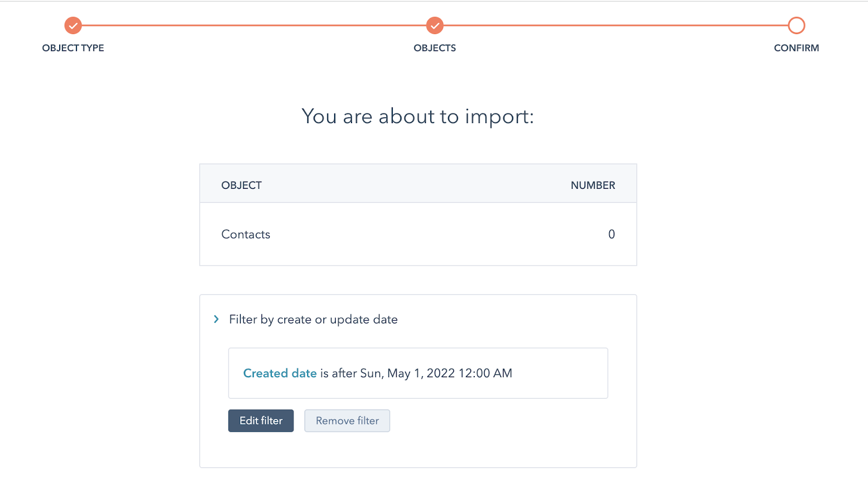868x490 pixels.
Task: Click the 'Filter by create or update date' title
Action: pyautogui.click(x=313, y=320)
